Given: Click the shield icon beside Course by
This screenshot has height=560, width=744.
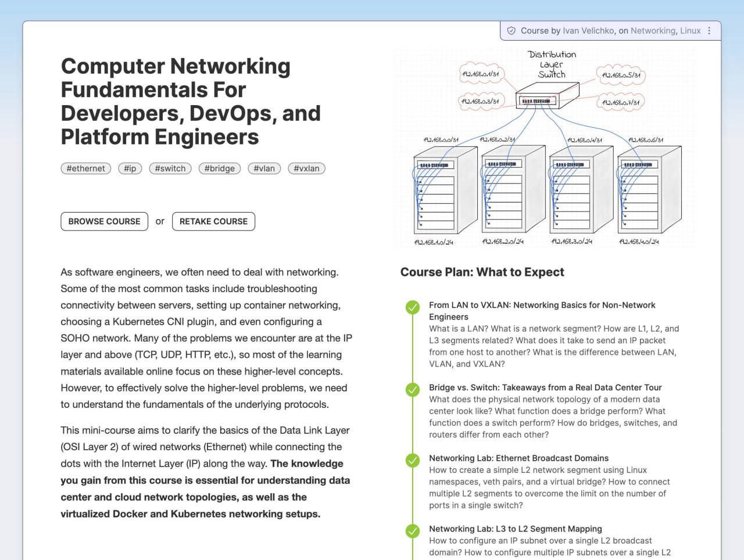Looking at the screenshot, I should [x=512, y=31].
